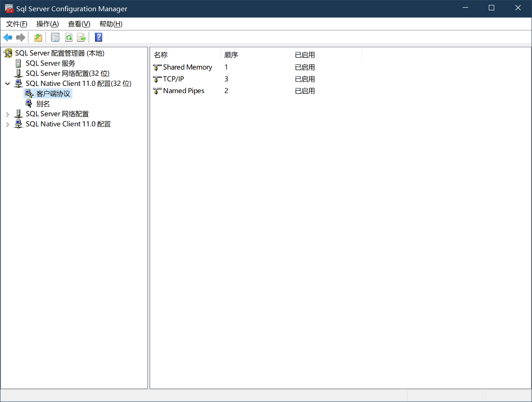Click the blue Help question mark icon
This screenshot has width=532, height=402.
[x=99, y=37]
